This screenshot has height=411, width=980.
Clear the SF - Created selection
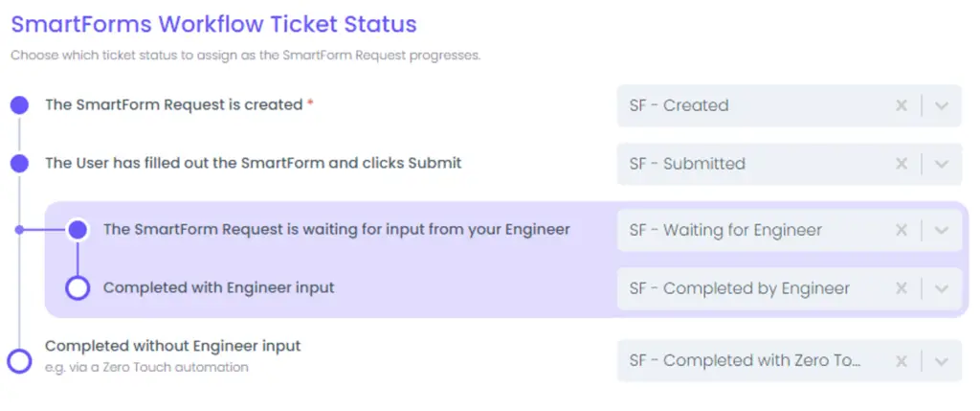[x=901, y=105]
